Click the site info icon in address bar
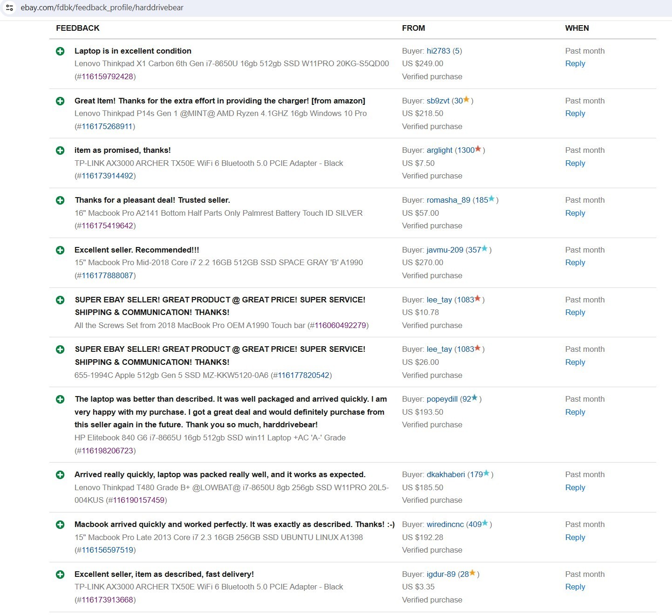Image resolution: width=672 pixels, height=616 pixels. click(9, 7)
